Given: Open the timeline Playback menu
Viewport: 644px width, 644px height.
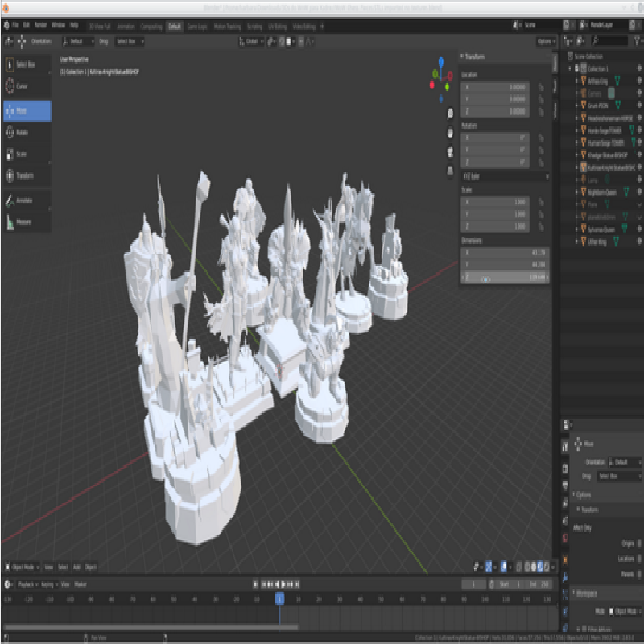Looking at the screenshot, I should (x=27, y=584).
